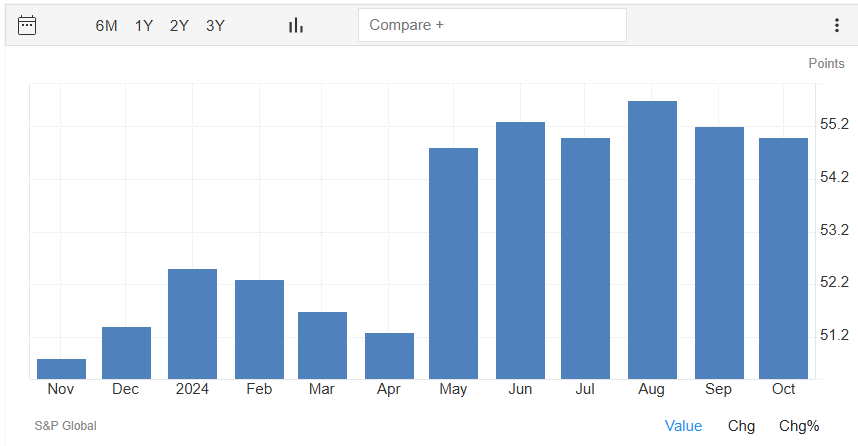The image size is (858, 446).
Task: Click the Oct bar in chart
Action: [x=784, y=258]
